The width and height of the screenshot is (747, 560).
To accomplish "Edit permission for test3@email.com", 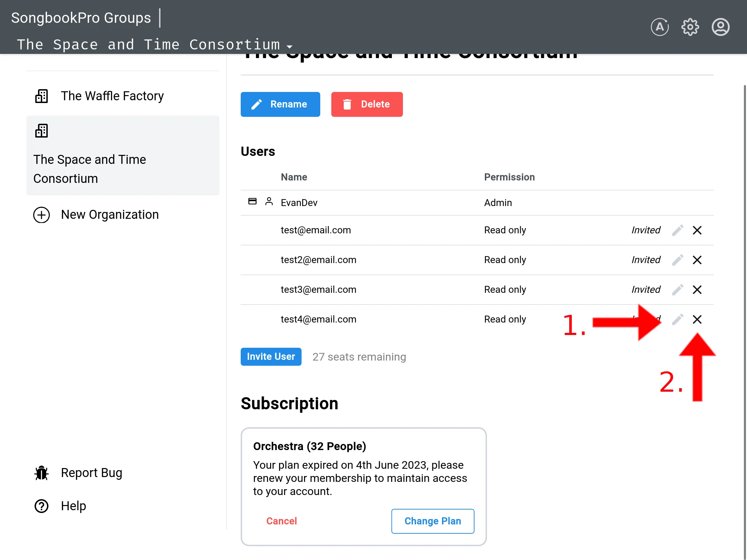I will 677,290.
